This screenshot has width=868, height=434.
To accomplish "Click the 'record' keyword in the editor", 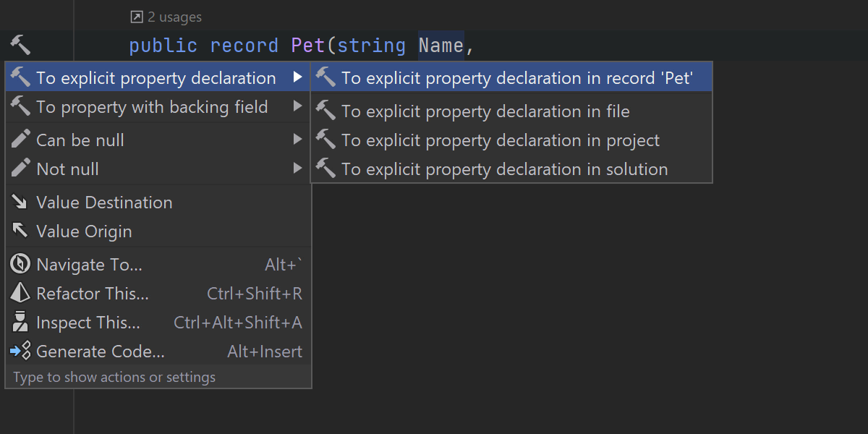I will [244, 46].
